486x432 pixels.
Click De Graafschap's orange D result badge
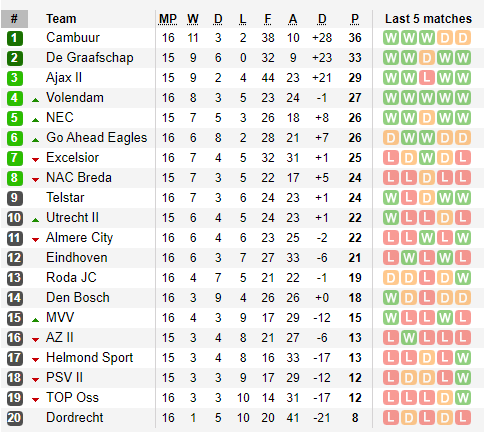tap(427, 58)
